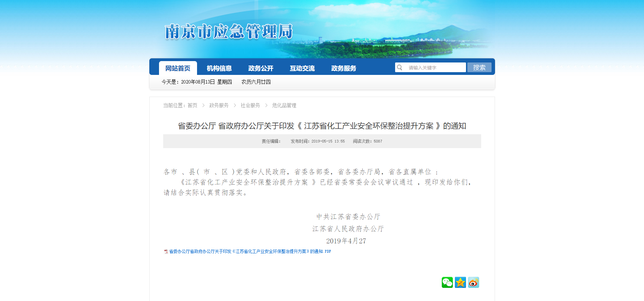Go to 危化品管理 in breadcrumb

pyautogui.click(x=284, y=105)
